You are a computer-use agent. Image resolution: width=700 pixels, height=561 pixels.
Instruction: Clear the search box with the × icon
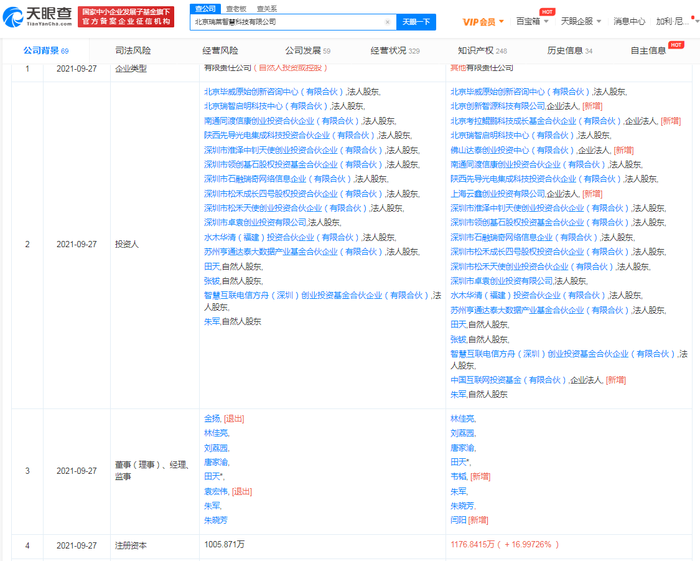tap(387, 21)
